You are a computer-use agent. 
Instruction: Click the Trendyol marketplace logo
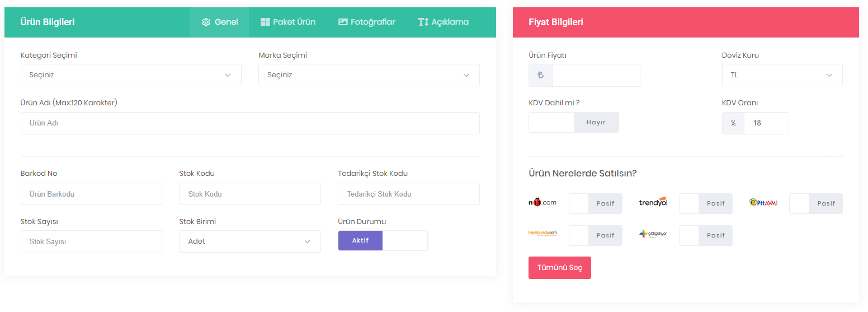653,203
